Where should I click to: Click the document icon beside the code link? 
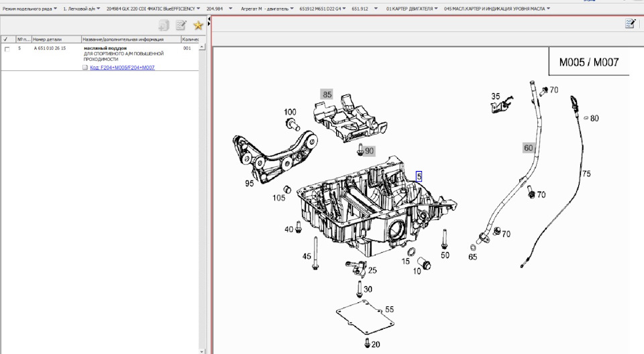(85, 67)
